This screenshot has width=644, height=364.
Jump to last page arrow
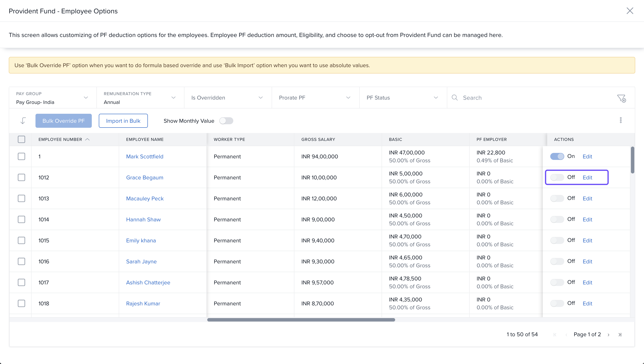click(x=620, y=335)
